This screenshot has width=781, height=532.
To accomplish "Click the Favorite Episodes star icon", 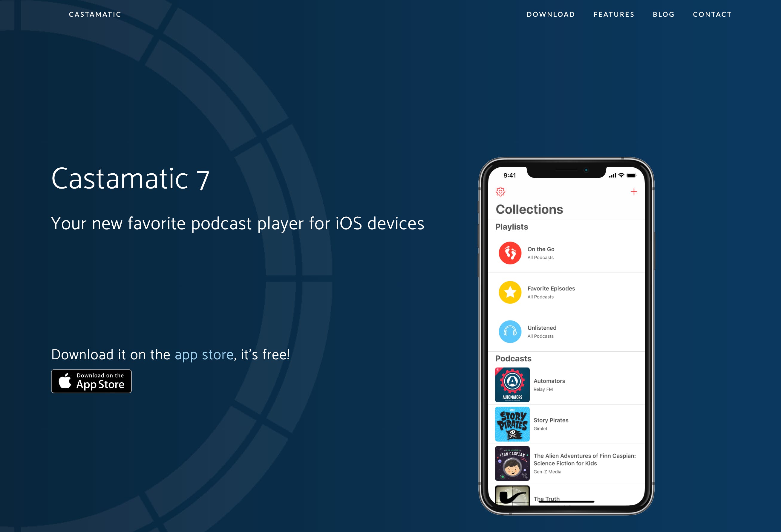I will point(510,291).
